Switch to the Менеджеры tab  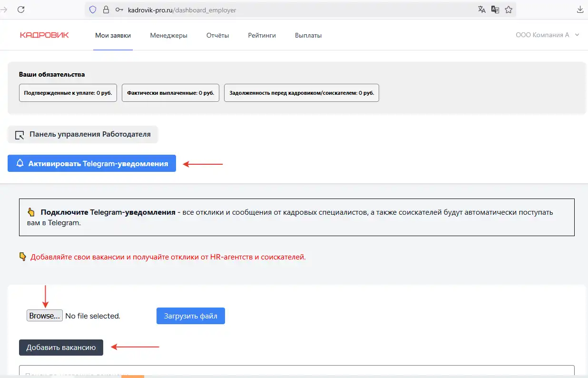coord(168,35)
